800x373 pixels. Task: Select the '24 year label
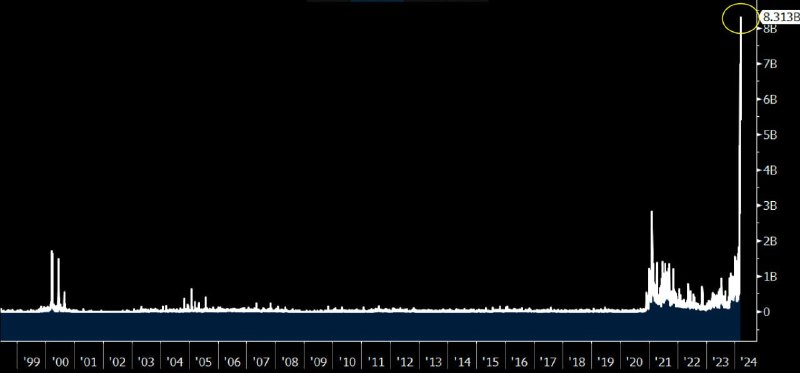749,362
